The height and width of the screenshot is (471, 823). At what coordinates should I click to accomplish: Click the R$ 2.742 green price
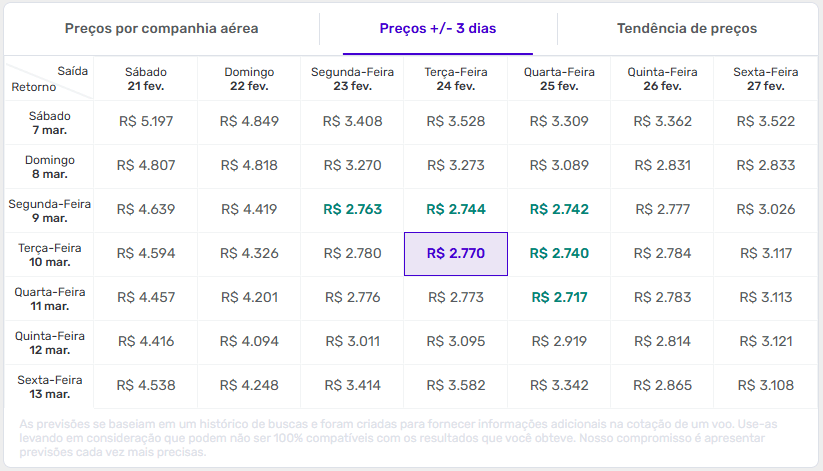tap(559, 210)
